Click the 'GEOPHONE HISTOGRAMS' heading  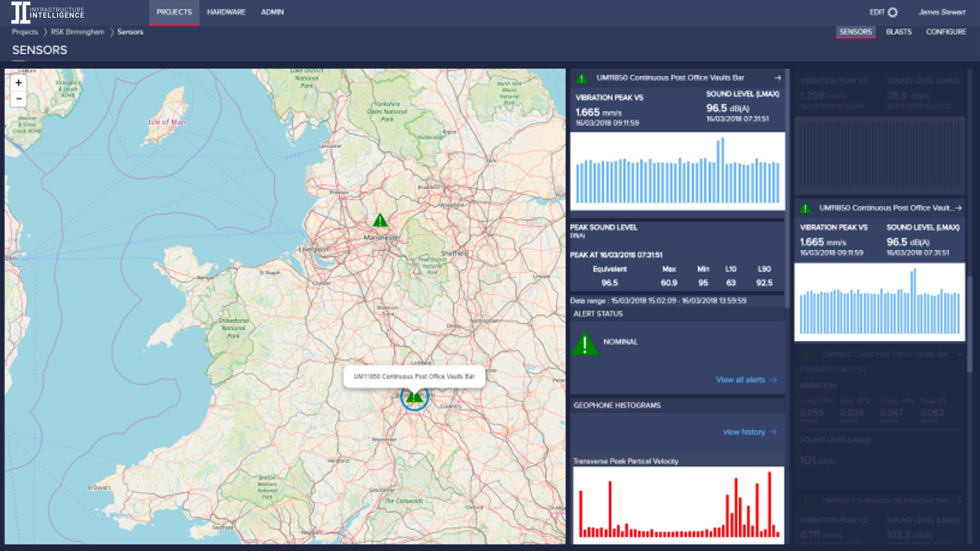(617, 405)
